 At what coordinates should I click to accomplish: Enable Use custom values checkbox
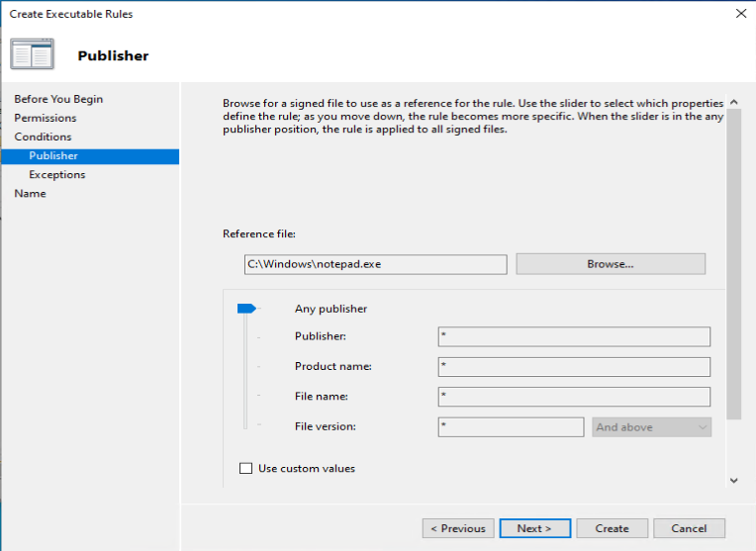tap(245, 468)
